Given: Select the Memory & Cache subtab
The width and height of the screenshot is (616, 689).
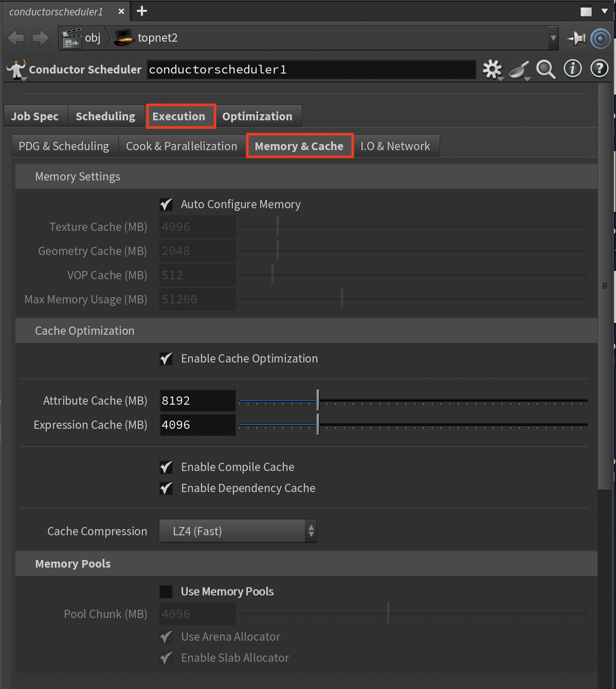Looking at the screenshot, I should click(299, 146).
